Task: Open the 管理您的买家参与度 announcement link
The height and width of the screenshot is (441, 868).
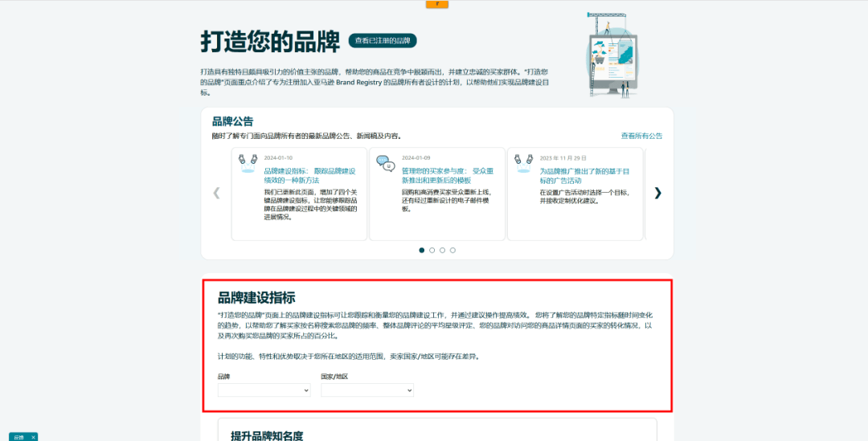Action: coord(447,176)
